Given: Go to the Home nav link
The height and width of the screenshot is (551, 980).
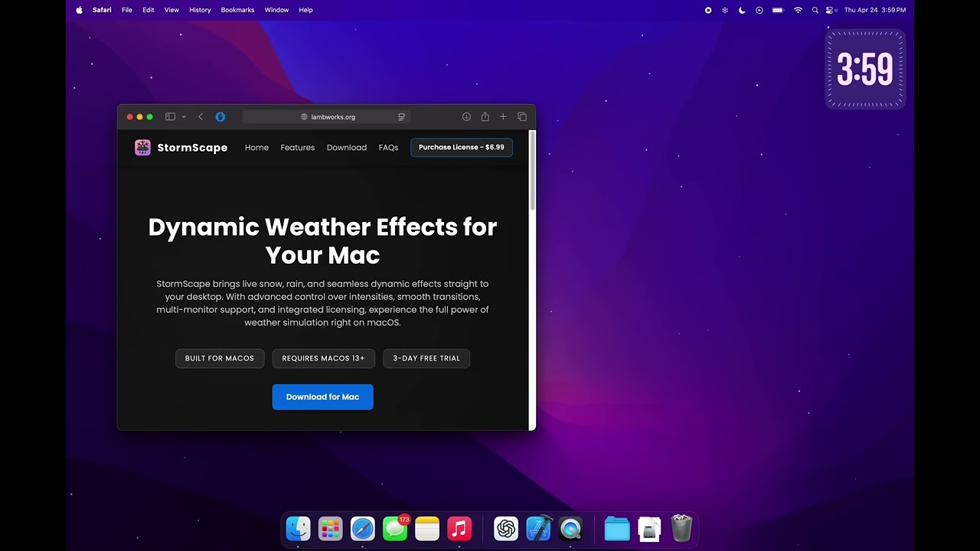Looking at the screenshot, I should click(x=256, y=148).
